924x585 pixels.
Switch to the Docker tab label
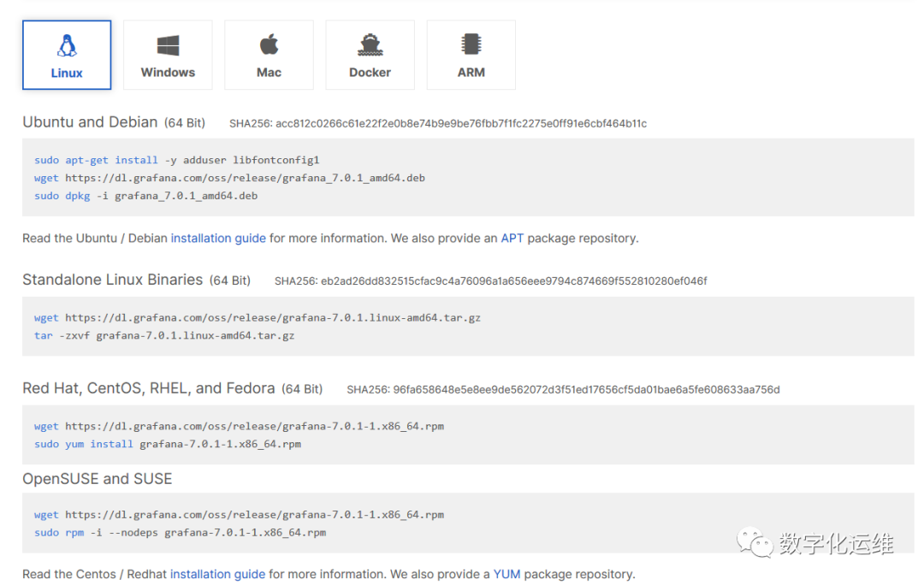point(370,73)
